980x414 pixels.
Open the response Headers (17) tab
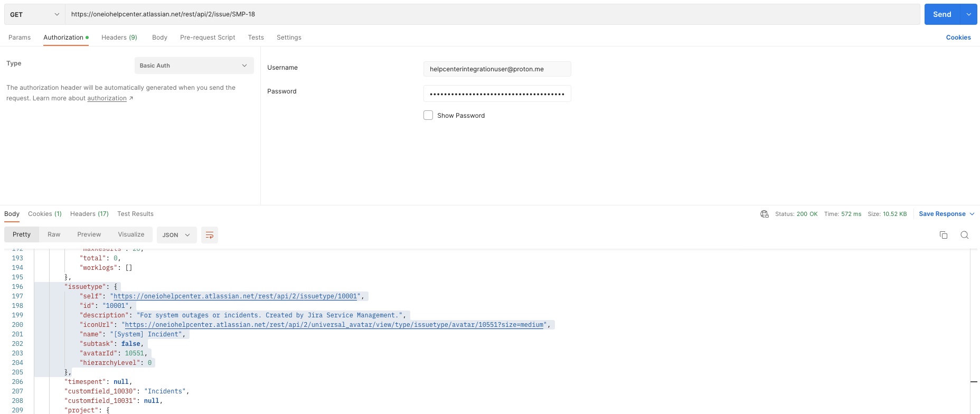pos(89,214)
